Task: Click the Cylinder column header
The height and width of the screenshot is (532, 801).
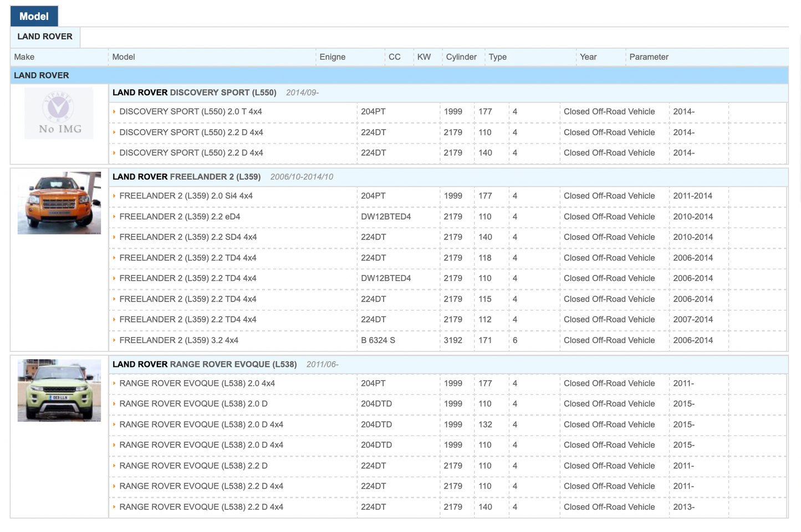Action: tap(461, 57)
